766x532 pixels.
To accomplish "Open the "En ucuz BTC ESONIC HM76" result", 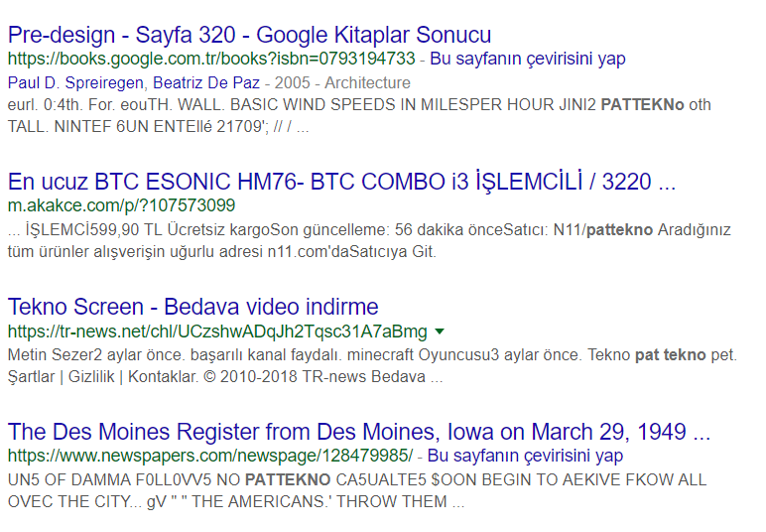I will [341, 182].
